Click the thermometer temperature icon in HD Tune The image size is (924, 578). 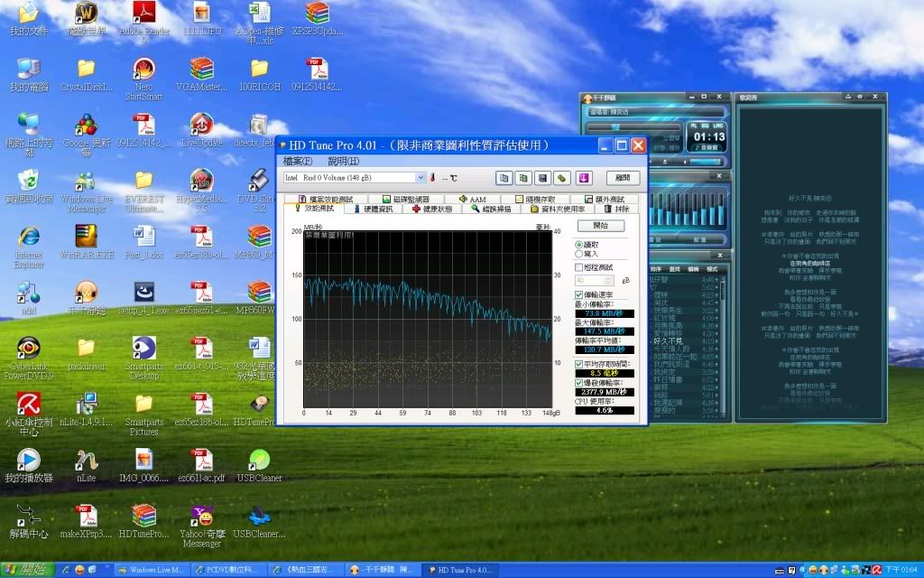pos(432,178)
